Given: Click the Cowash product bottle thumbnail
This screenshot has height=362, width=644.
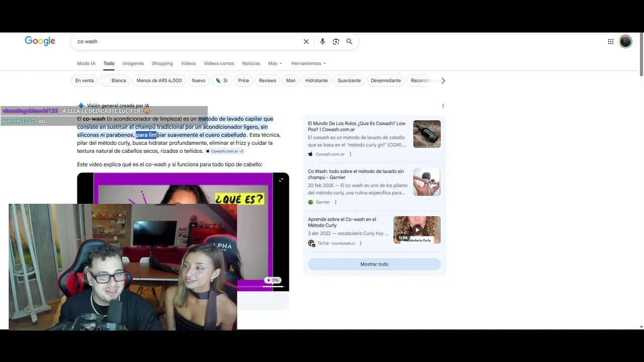Looking at the screenshot, I should [x=427, y=134].
